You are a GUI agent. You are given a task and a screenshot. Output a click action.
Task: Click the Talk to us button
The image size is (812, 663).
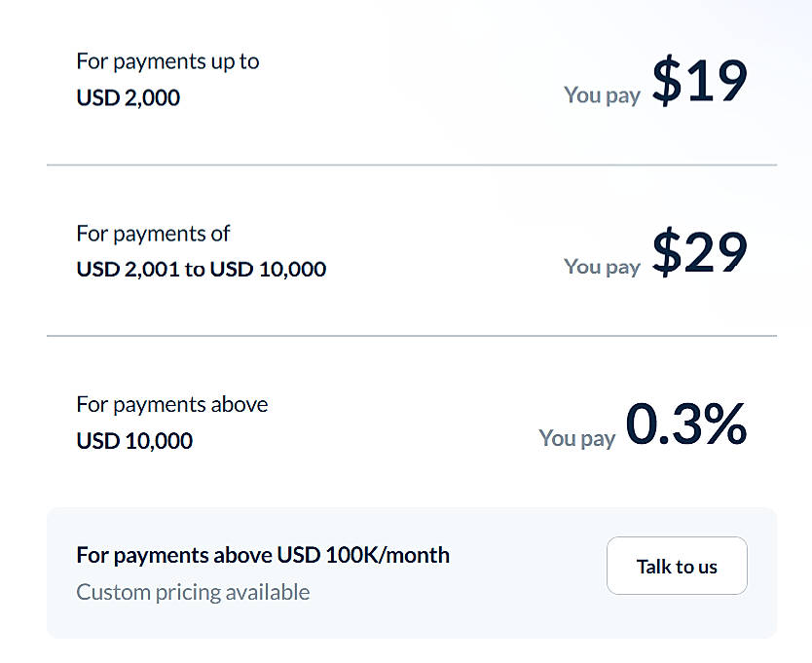(x=677, y=566)
